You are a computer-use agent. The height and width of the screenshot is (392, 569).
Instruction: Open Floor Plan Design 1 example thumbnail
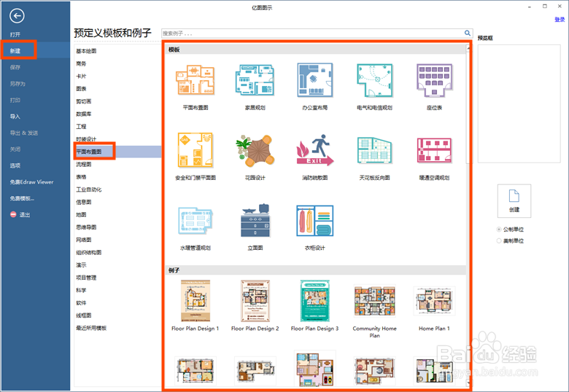click(196, 301)
